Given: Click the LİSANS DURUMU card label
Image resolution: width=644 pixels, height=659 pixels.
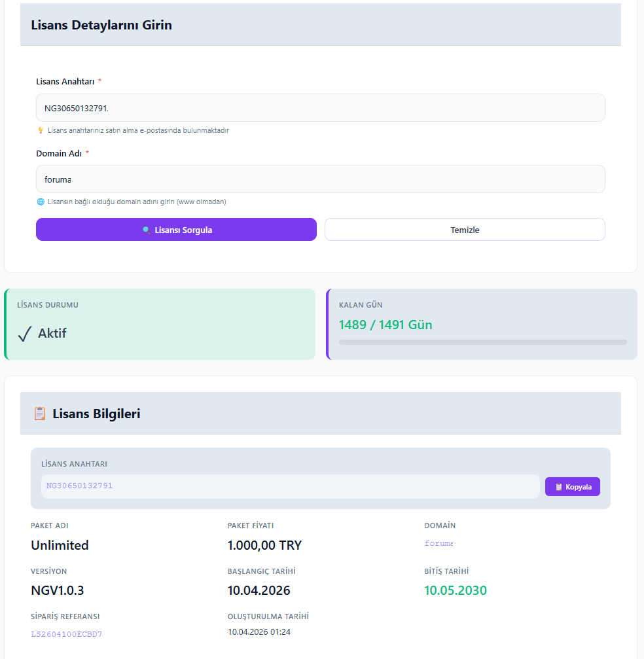Looking at the screenshot, I should [x=48, y=305].
